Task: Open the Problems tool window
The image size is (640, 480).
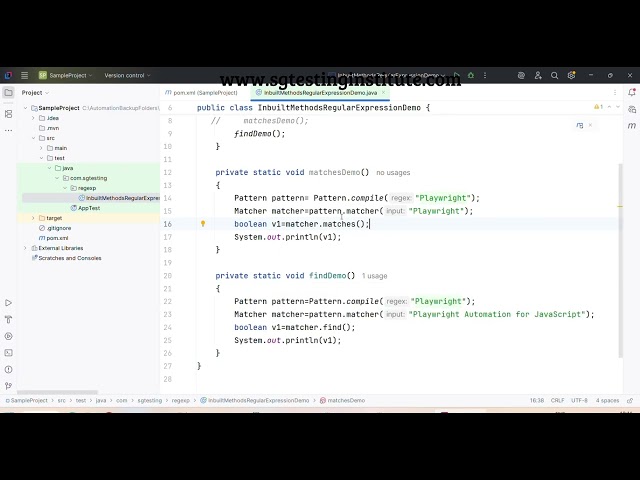Action: (x=8, y=369)
